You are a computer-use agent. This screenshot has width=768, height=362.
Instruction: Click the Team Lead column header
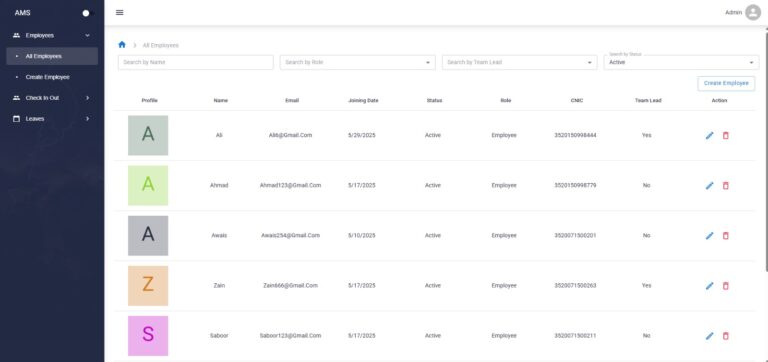[x=648, y=100]
